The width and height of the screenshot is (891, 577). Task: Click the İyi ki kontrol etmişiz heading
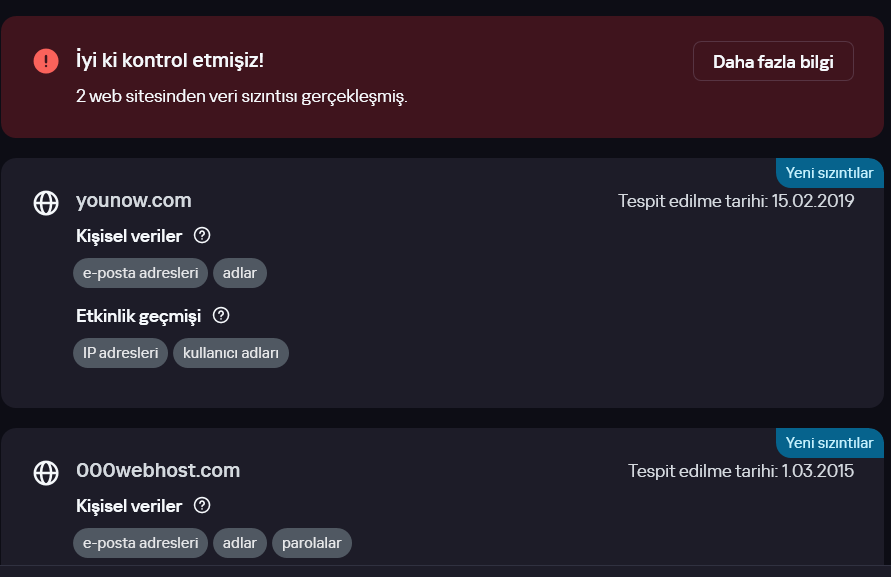(x=170, y=60)
